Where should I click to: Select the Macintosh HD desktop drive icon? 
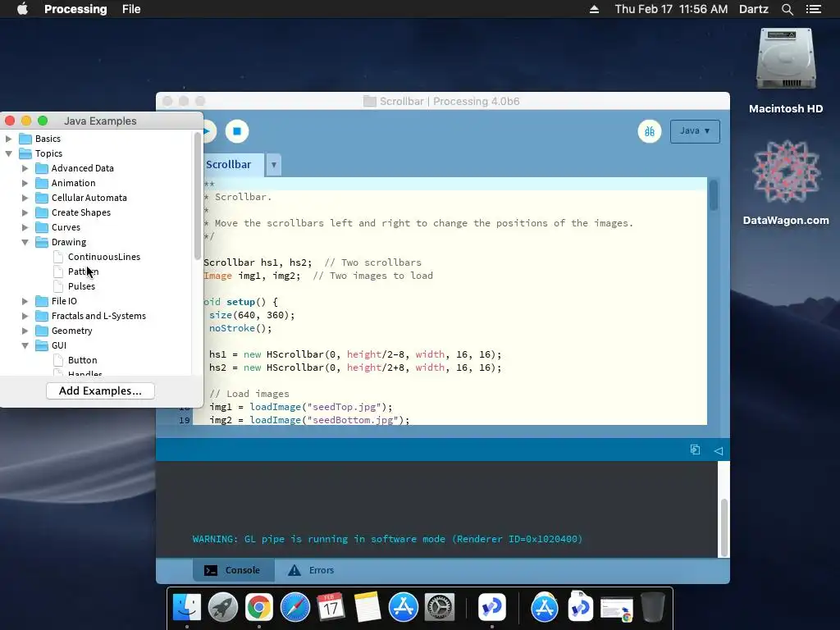[786, 59]
